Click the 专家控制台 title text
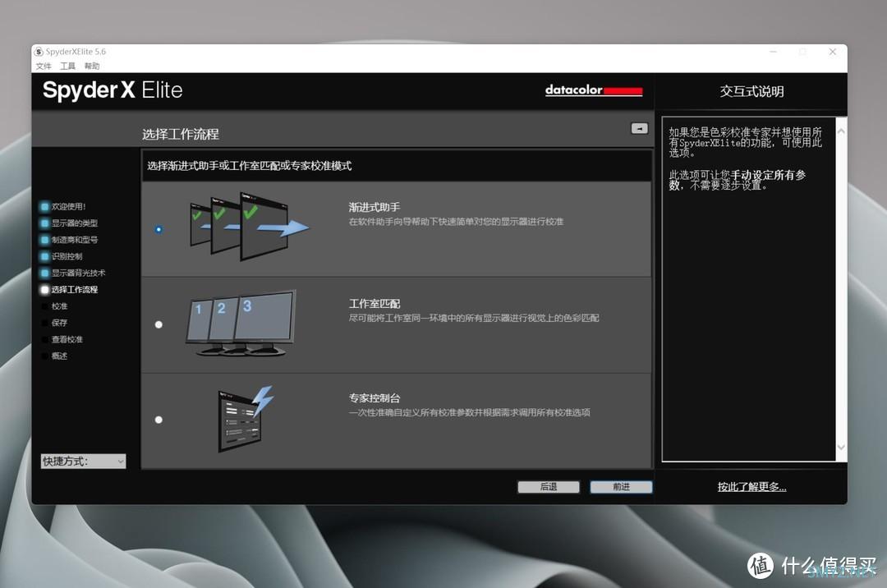Image resolution: width=887 pixels, height=588 pixels. [x=375, y=398]
